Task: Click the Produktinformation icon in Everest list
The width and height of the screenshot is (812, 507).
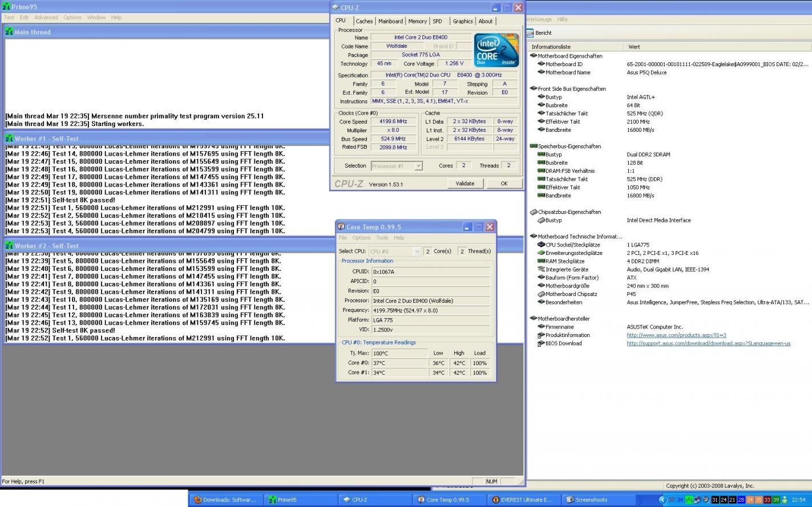Action: pos(541,335)
